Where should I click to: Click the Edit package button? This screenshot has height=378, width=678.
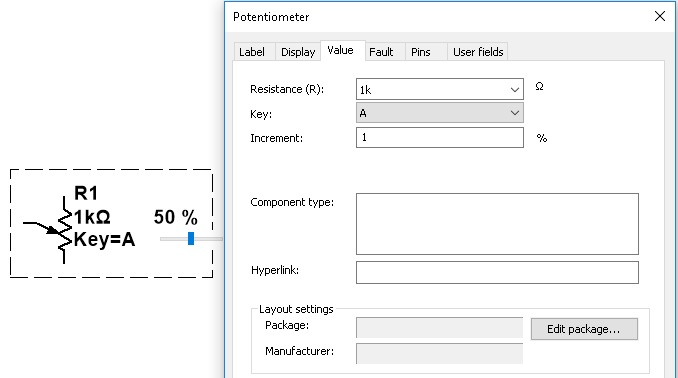pos(584,329)
